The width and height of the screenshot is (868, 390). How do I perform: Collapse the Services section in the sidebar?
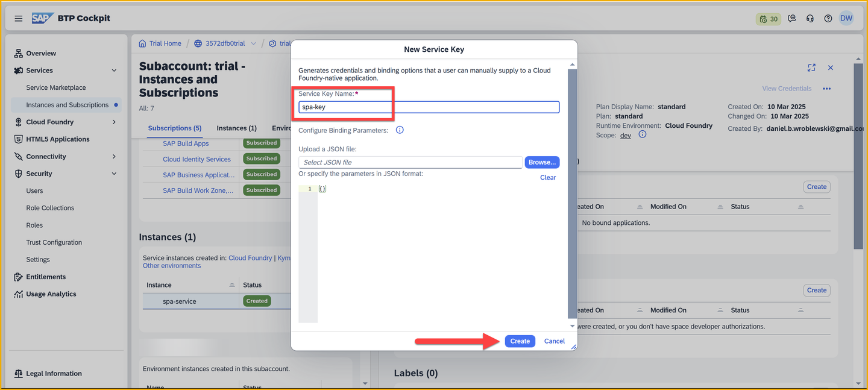[x=114, y=71]
